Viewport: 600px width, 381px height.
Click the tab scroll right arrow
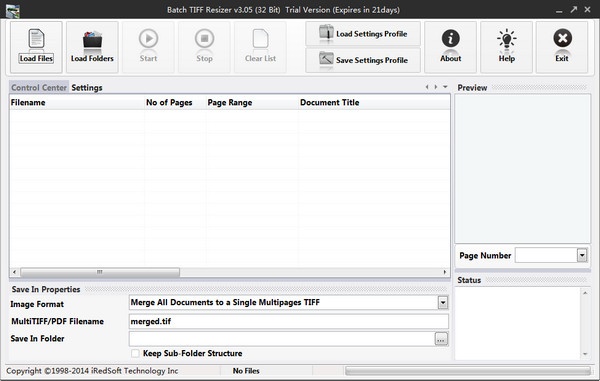[x=436, y=87]
